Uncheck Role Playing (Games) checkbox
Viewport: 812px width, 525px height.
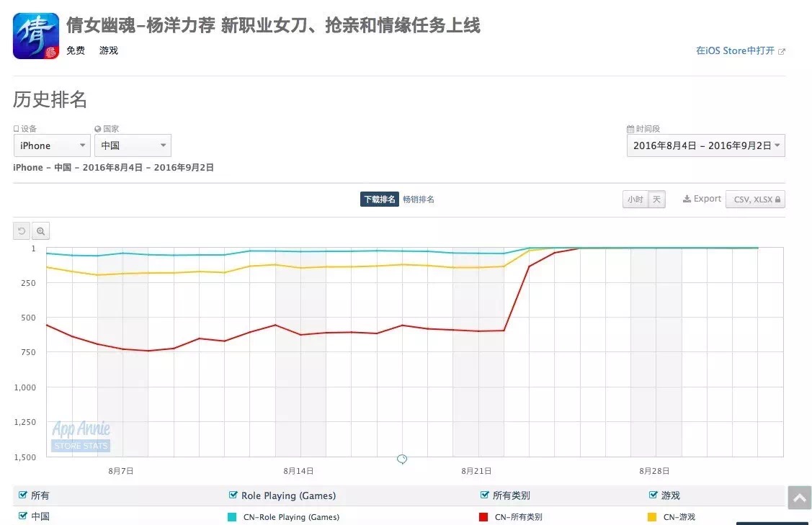click(x=233, y=495)
